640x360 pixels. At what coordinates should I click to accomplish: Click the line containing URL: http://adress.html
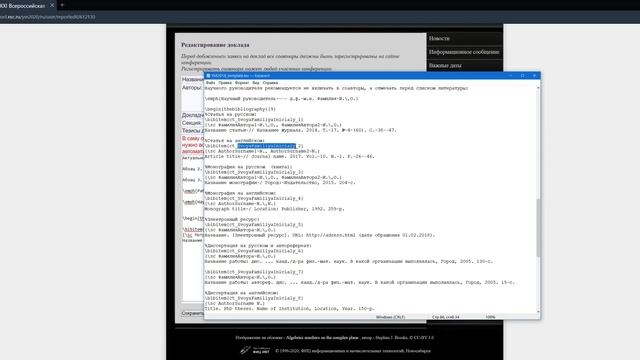click(x=320, y=235)
